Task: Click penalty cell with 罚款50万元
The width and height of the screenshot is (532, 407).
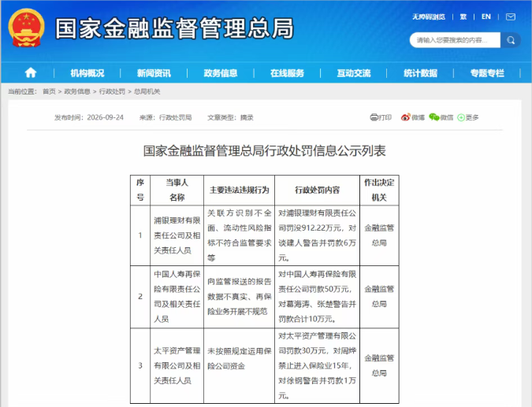Action: coord(318,297)
